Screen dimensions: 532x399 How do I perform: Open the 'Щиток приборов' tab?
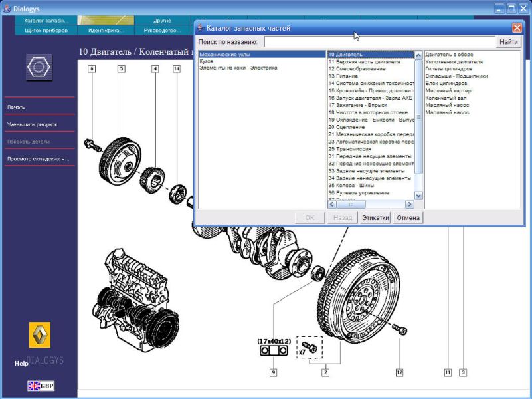coord(46,30)
